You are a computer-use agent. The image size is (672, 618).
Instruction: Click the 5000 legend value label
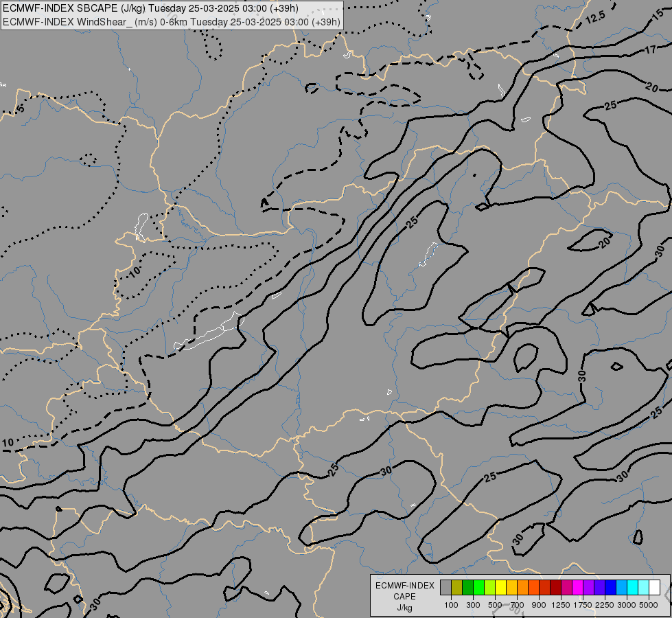pyautogui.click(x=649, y=605)
